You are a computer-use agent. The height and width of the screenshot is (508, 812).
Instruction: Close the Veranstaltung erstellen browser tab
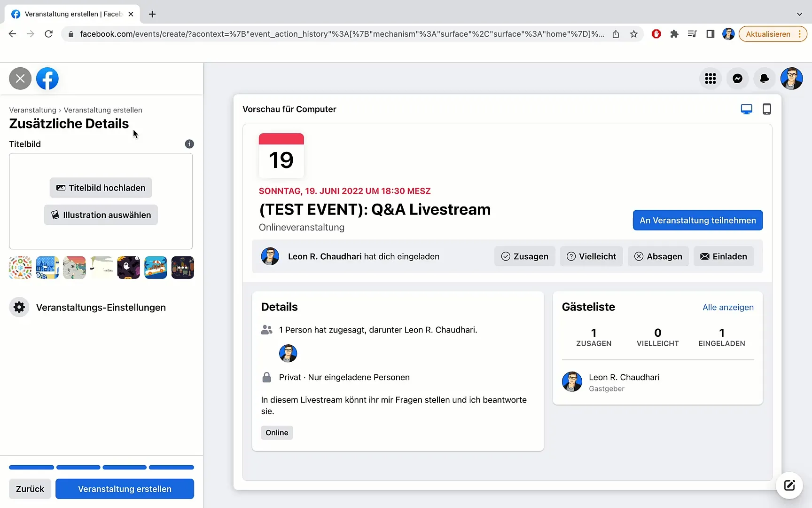[x=131, y=14]
